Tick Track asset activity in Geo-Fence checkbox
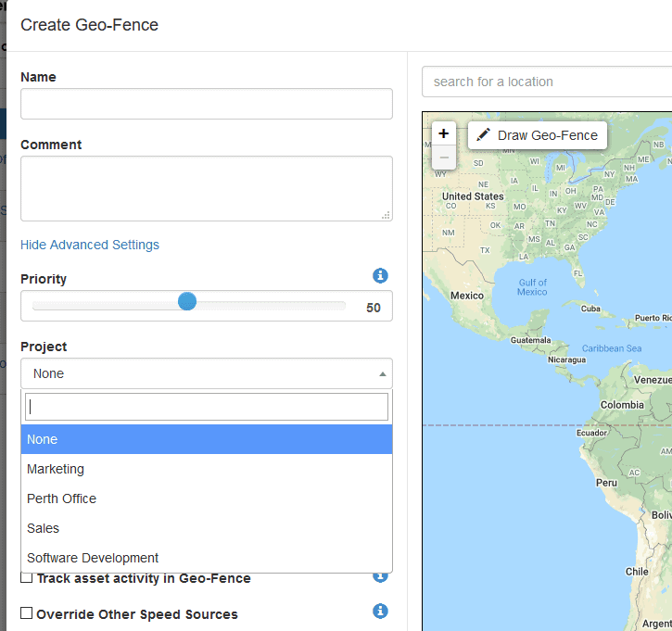The width and height of the screenshot is (672, 631). 27,577
